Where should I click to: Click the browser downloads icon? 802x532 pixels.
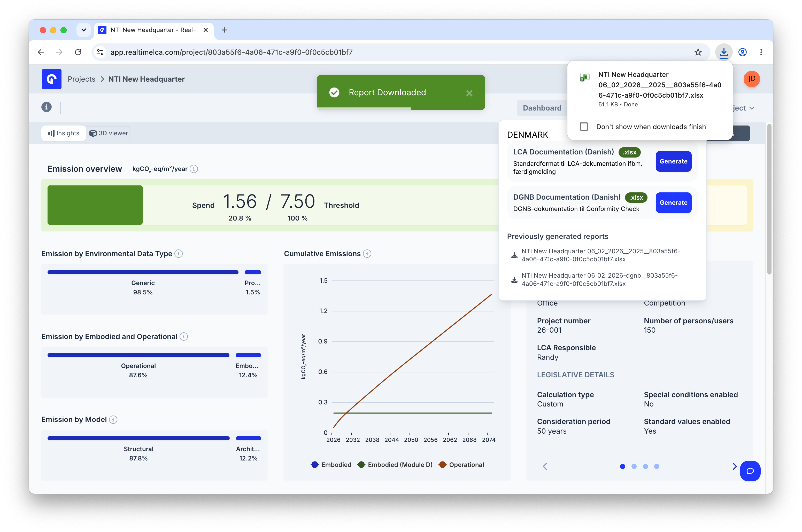click(x=724, y=52)
